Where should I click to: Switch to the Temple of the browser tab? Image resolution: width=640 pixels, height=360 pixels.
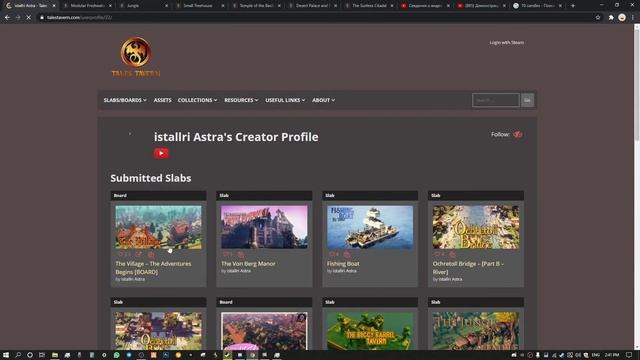pos(256,6)
